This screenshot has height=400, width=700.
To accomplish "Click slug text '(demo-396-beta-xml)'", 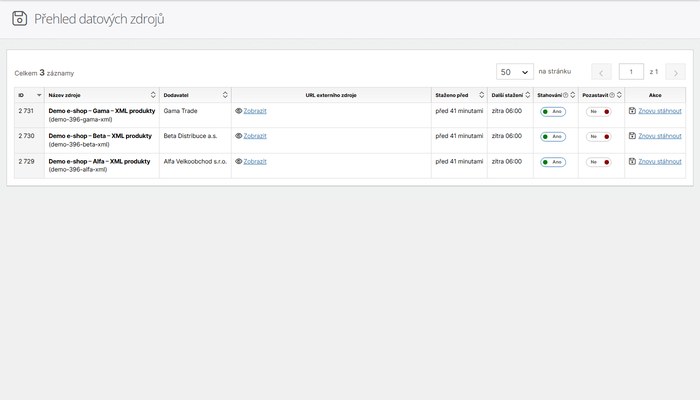I will coord(79,145).
